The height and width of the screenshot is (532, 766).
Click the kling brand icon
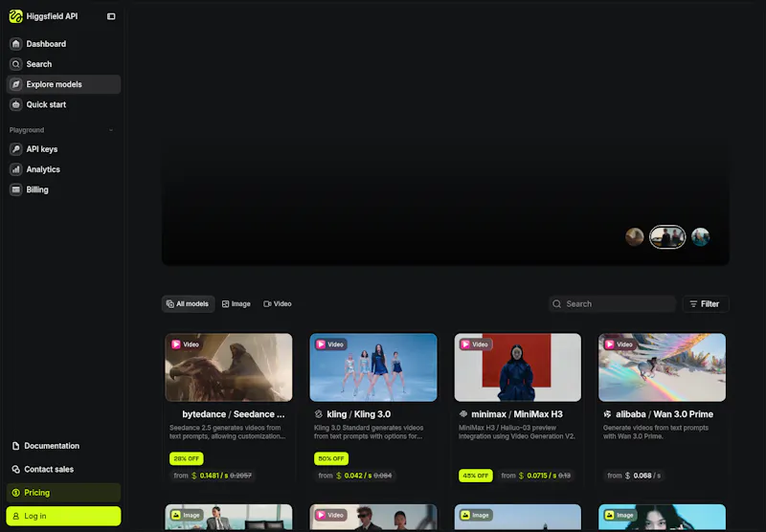pos(319,414)
